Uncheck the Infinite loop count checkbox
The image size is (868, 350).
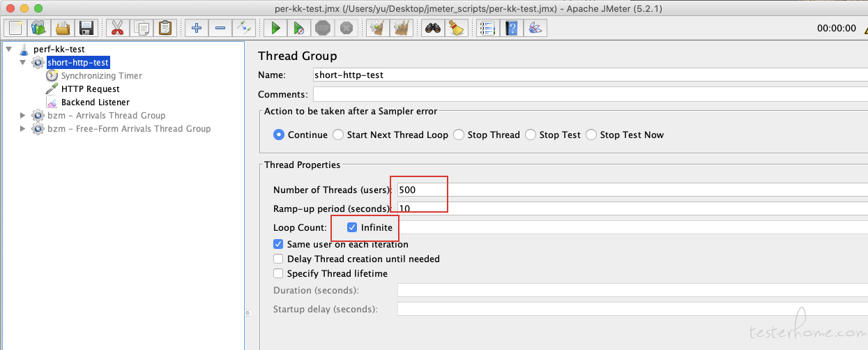(352, 227)
